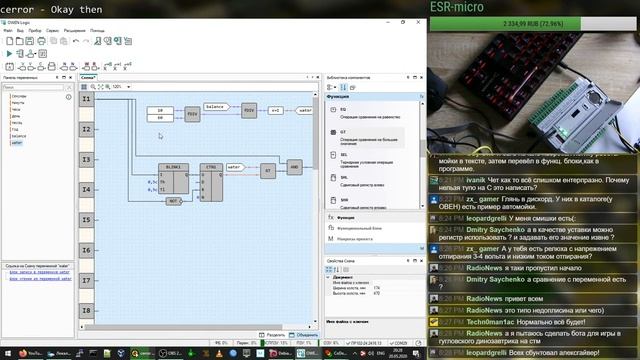Screen dimensions: 640x360
Task: Open the fourth menu in menu bar
Action: tap(52, 31)
